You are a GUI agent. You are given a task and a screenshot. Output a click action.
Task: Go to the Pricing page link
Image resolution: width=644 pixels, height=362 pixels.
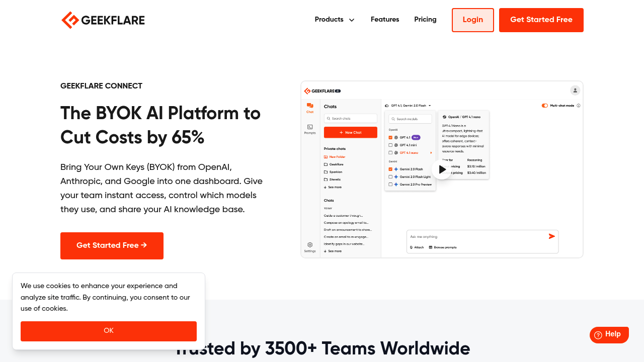click(x=425, y=20)
